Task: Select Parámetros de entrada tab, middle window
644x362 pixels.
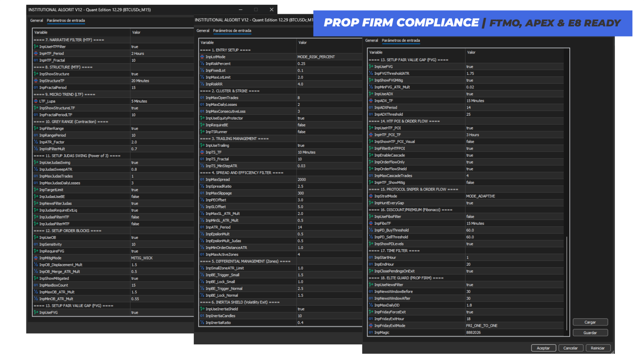Action: [x=232, y=31]
